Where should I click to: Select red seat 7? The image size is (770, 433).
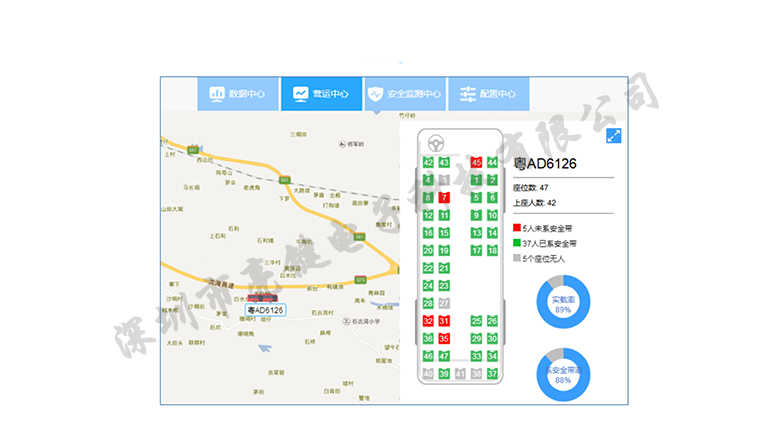click(444, 198)
